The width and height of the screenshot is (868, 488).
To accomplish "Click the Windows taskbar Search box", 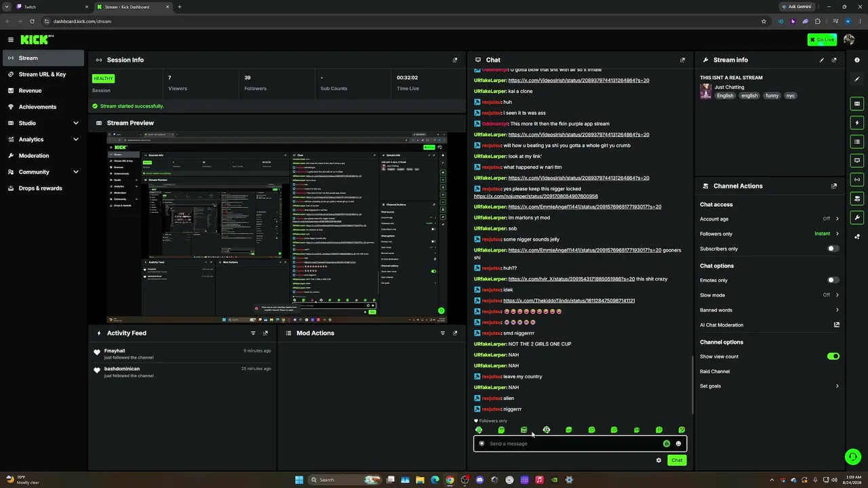I will [x=344, y=480].
